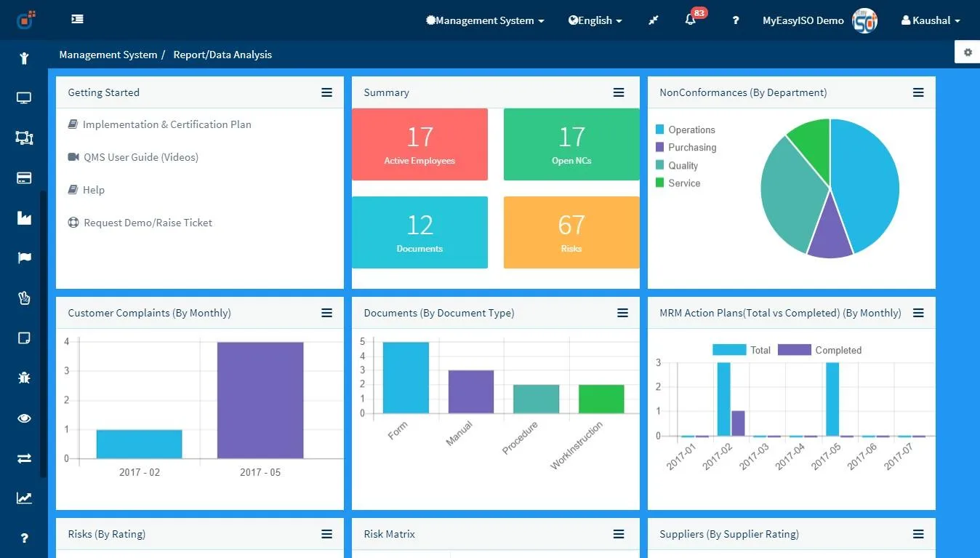The height and width of the screenshot is (558, 980).
Task: Open Customer Complaints panel menu
Action: (x=327, y=313)
